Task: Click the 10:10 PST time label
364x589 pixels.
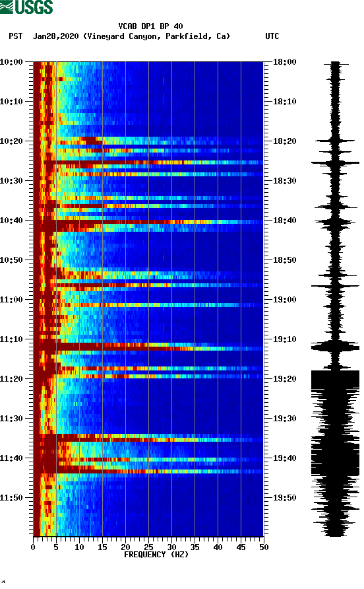Action: point(11,102)
